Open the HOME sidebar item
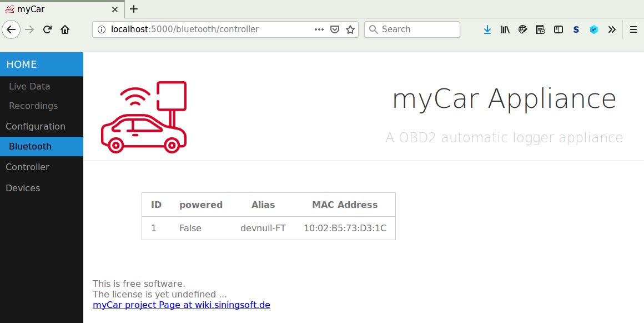The width and height of the screenshot is (644, 323). coord(22,64)
